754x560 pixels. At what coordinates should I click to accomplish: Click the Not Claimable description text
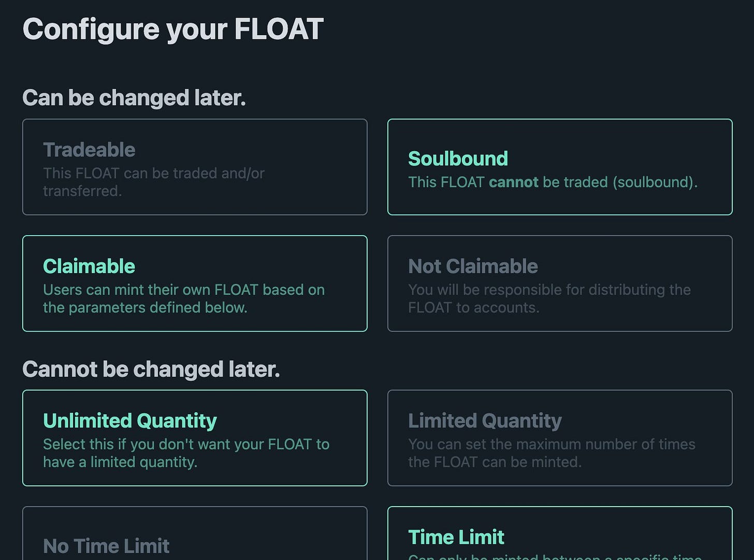(550, 298)
